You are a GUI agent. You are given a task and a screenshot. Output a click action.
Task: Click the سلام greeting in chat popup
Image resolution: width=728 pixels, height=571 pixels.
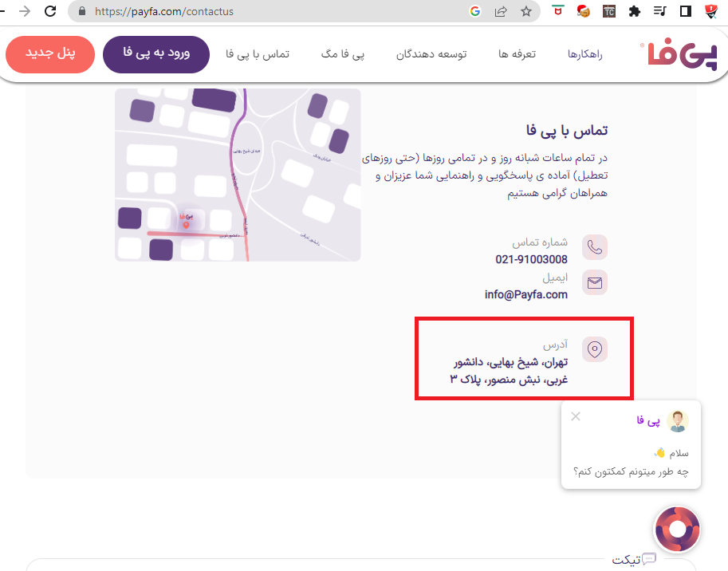coord(679,453)
